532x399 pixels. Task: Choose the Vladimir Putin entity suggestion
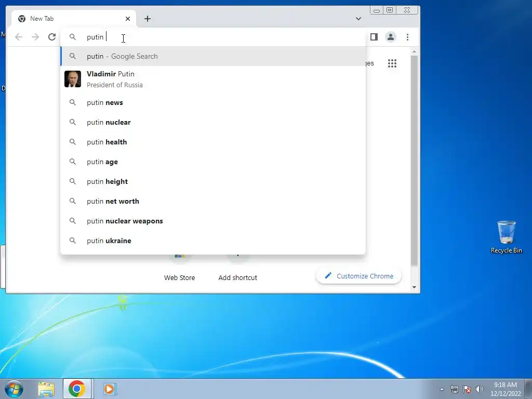pyautogui.click(x=213, y=79)
